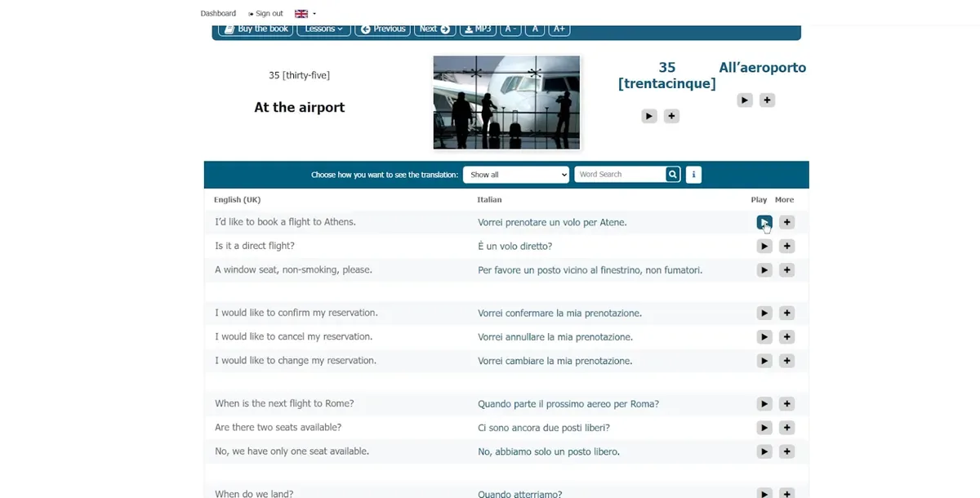
Task: Go to the Dashboard
Action: pos(218,14)
